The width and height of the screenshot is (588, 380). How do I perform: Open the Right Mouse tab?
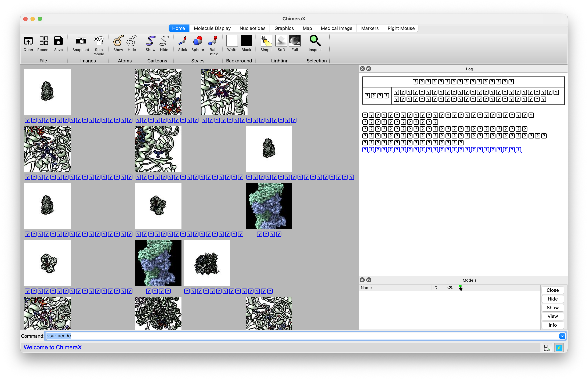pos(401,28)
